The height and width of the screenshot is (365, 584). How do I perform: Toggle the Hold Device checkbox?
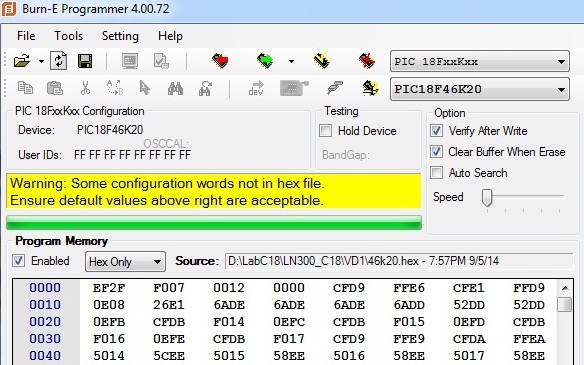point(326,131)
